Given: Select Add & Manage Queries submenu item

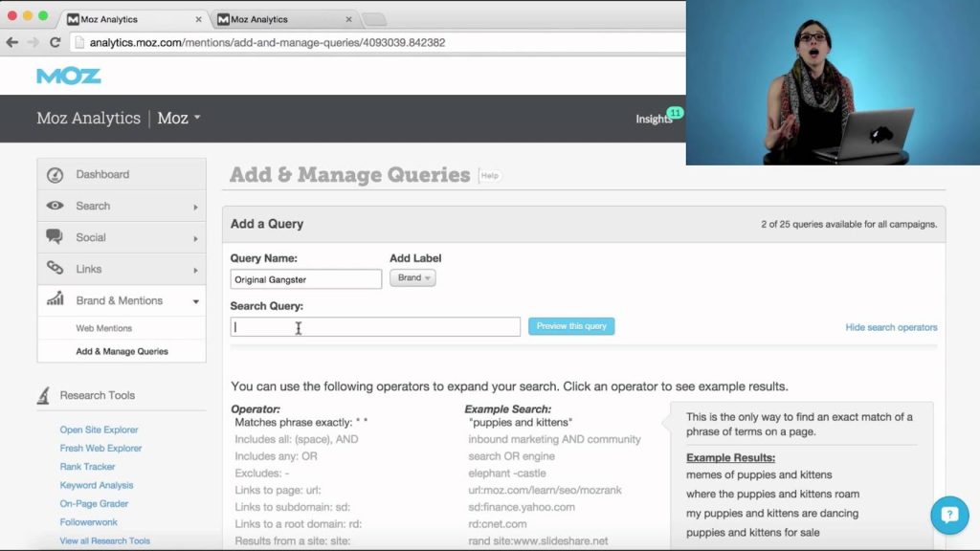Looking at the screenshot, I should tap(122, 351).
